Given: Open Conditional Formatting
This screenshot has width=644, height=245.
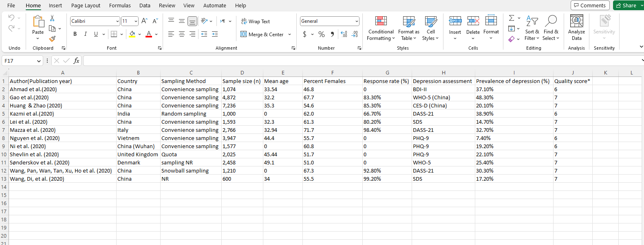Looking at the screenshot, I should (381, 27).
